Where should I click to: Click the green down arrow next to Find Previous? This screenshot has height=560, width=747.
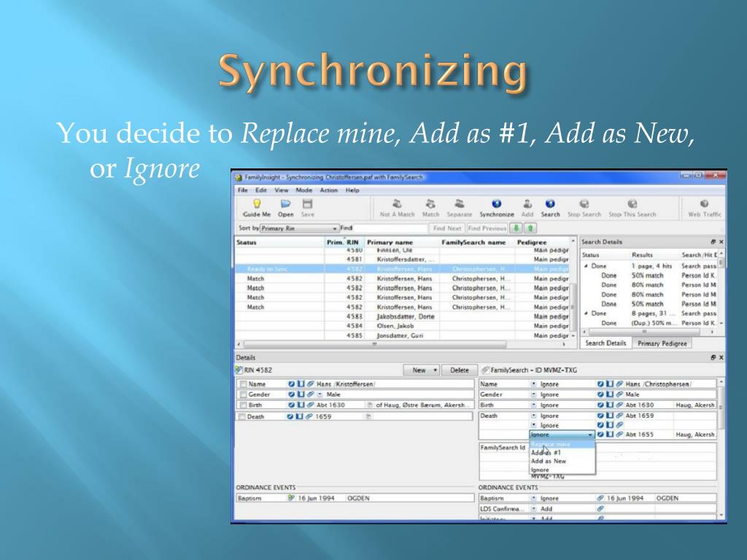pyautogui.click(x=516, y=228)
